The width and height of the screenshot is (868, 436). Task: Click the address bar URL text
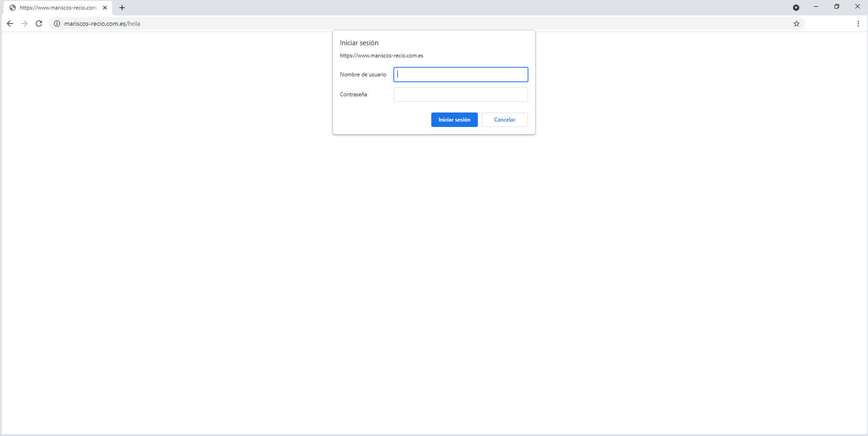point(102,23)
